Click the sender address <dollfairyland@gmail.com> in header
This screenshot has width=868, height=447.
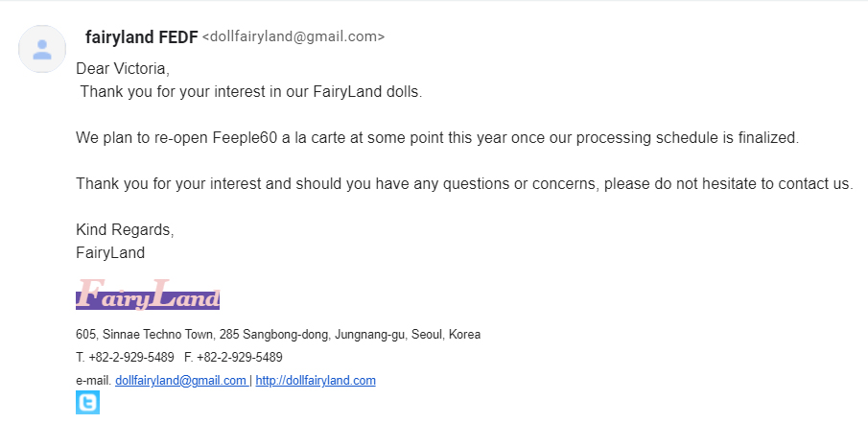tap(293, 36)
